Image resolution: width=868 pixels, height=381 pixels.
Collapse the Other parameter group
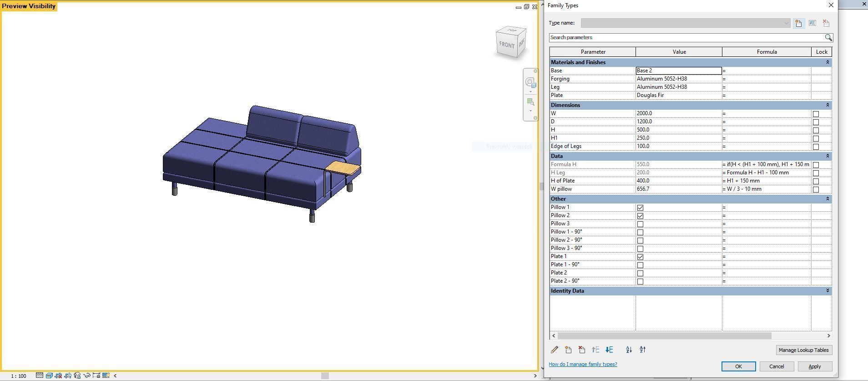click(828, 198)
